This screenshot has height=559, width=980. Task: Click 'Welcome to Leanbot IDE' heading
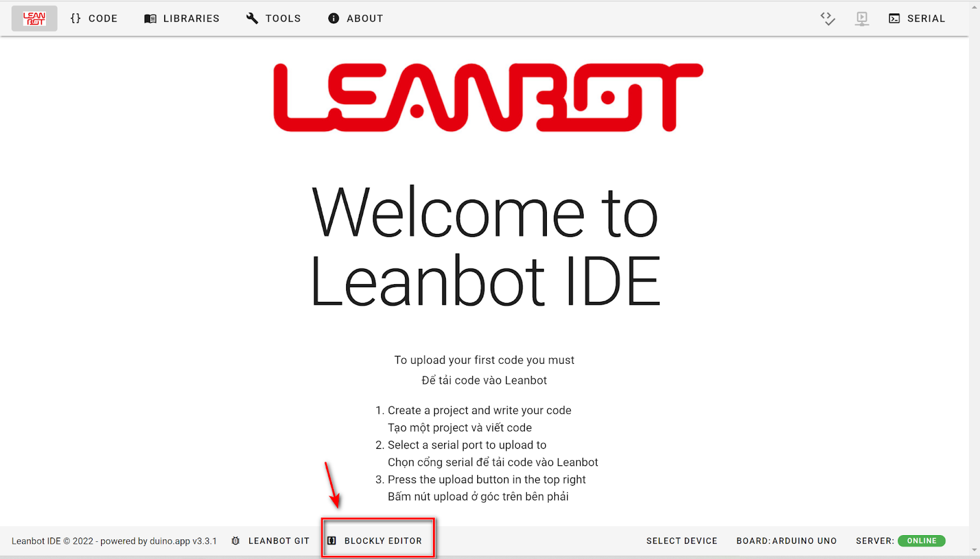pos(485,247)
